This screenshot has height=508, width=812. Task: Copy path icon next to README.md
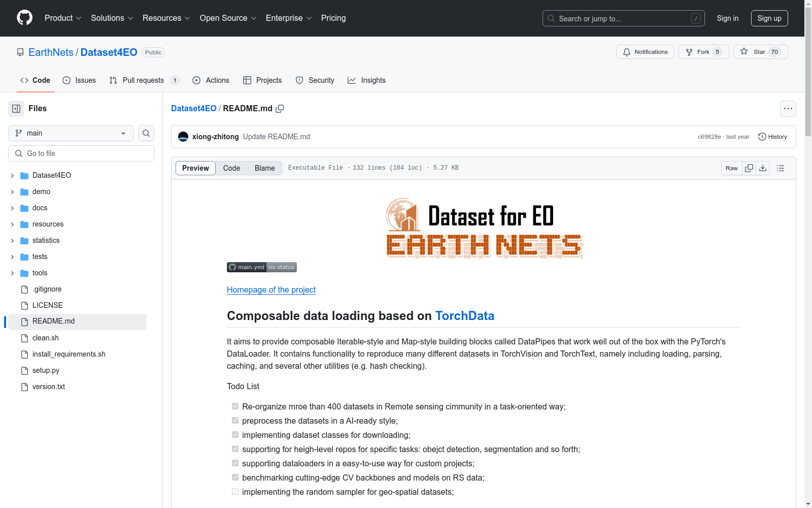click(280, 109)
